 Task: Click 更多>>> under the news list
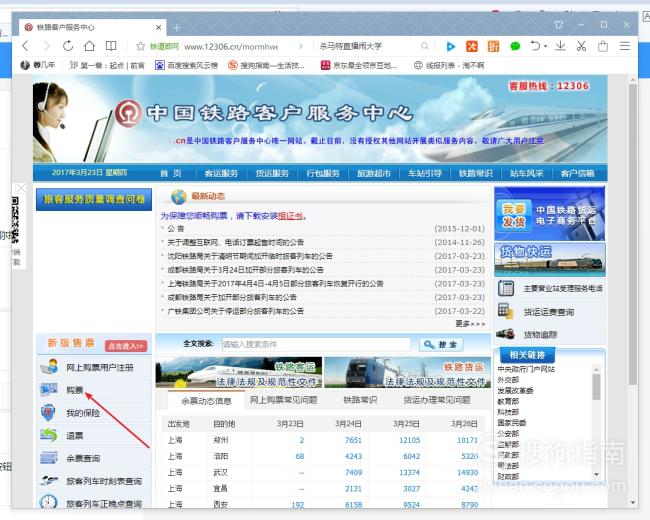click(x=470, y=323)
